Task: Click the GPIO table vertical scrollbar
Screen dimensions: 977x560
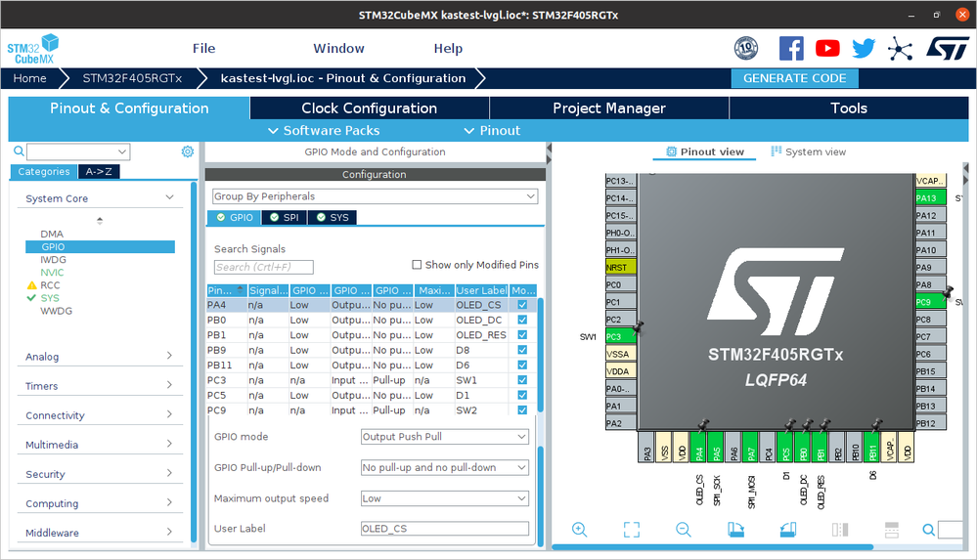Action: coord(540,355)
